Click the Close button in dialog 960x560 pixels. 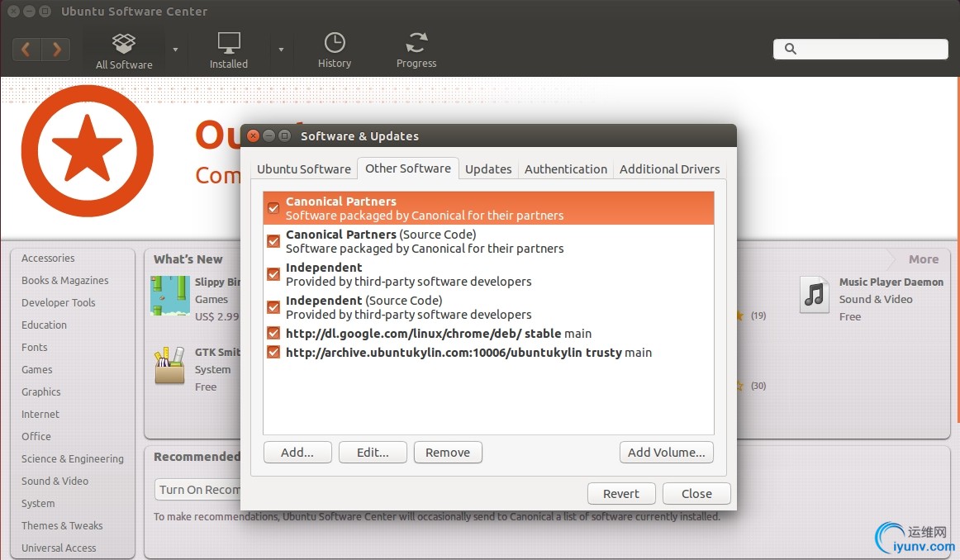(x=696, y=493)
